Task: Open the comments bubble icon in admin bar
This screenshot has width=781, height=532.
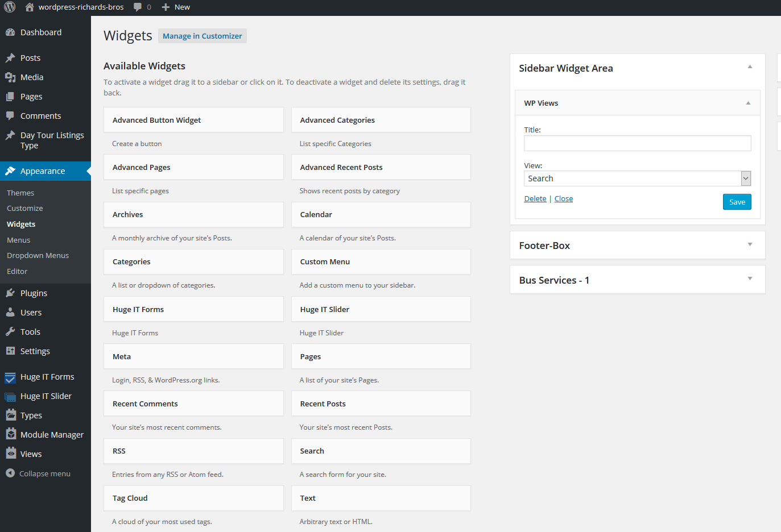Action: coord(138,7)
